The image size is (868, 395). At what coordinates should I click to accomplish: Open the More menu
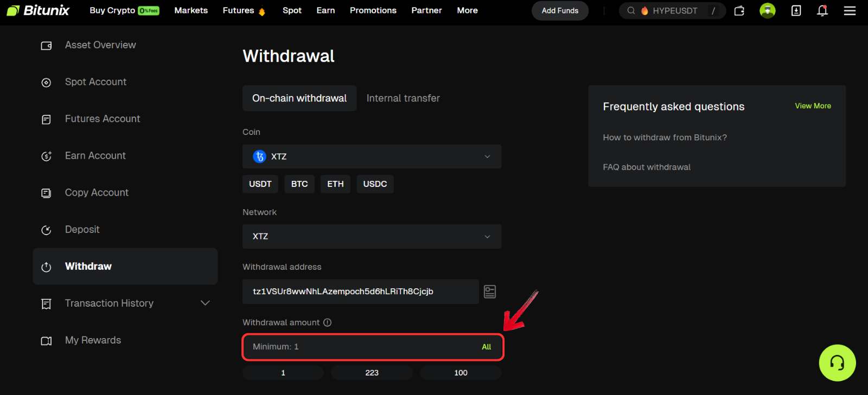[467, 10]
